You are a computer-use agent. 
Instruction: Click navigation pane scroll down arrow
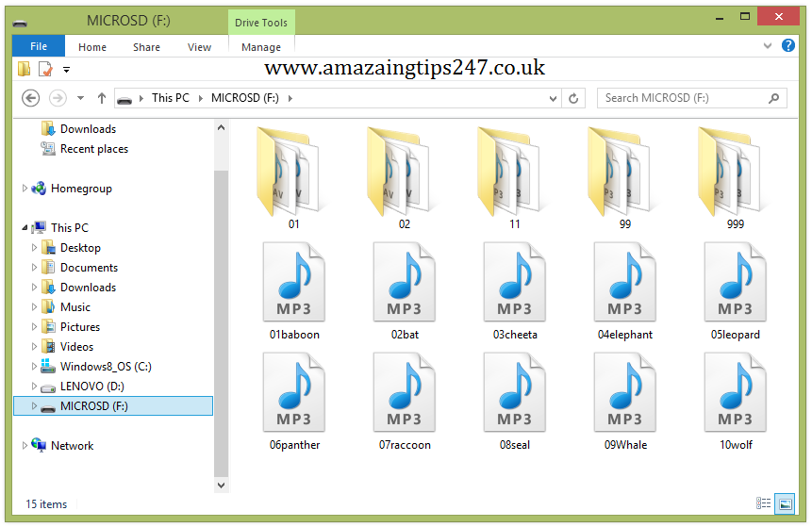point(221,486)
